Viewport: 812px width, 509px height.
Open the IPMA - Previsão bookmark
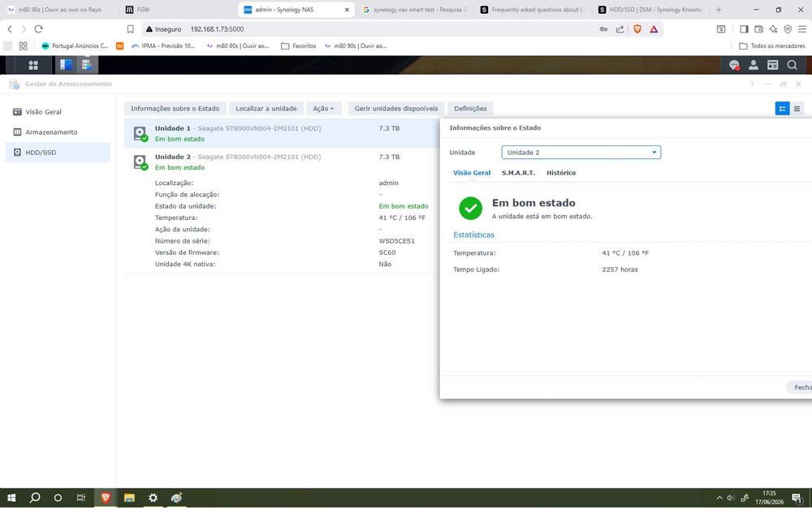(163, 45)
